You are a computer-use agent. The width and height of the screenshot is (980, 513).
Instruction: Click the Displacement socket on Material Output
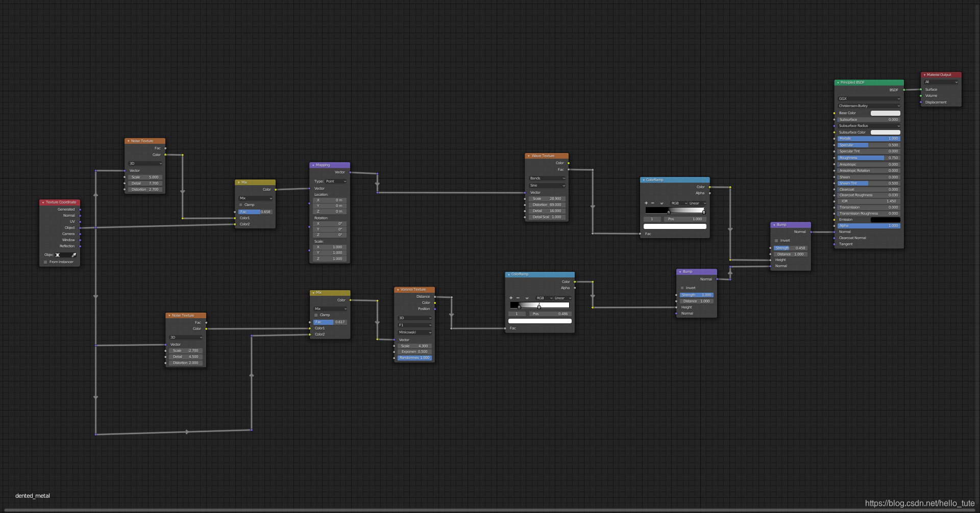point(921,102)
